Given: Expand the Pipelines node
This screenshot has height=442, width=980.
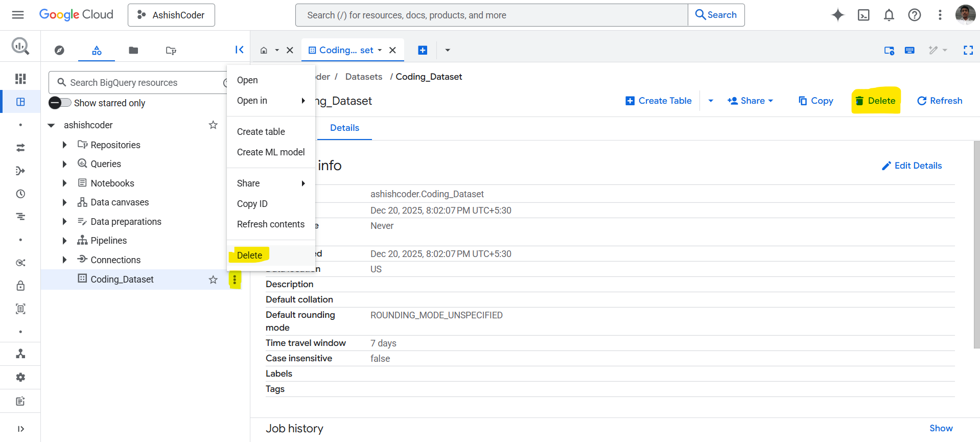Looking at the screenshot, I should 64,241.
